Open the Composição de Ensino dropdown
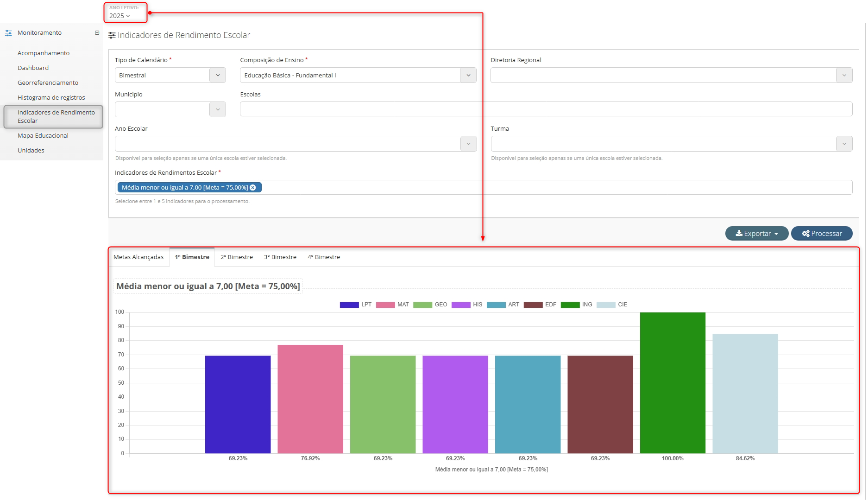This screenshot has width=868, height=502. point(468,75)
